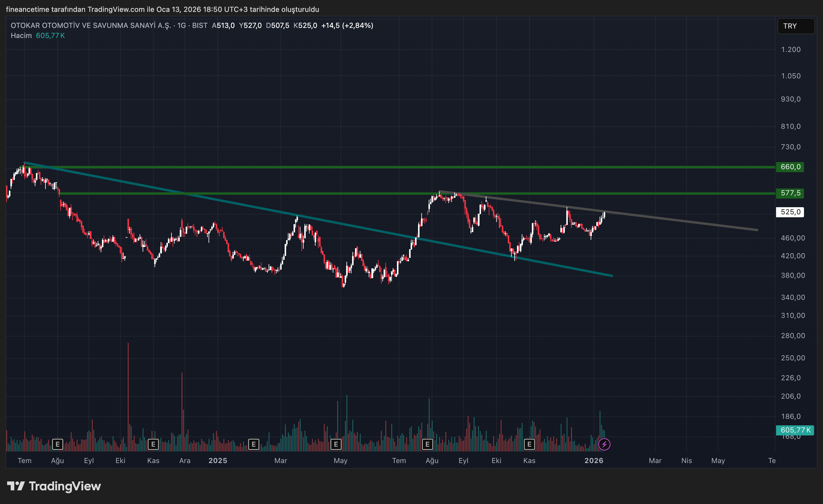Click the earnings E marker above May 2025
This screenshot has height=504, width=823.
click(x=336, y=444)
